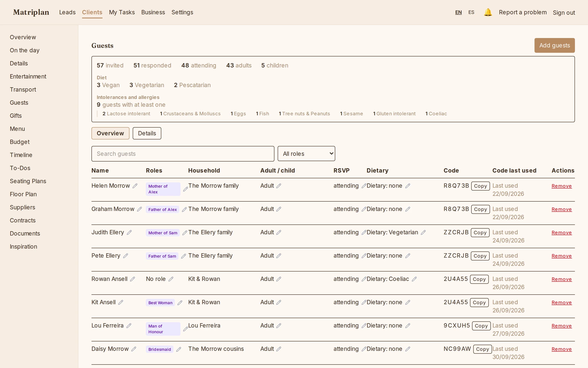Open Floor Plan in the sidebar

(23, 194)
